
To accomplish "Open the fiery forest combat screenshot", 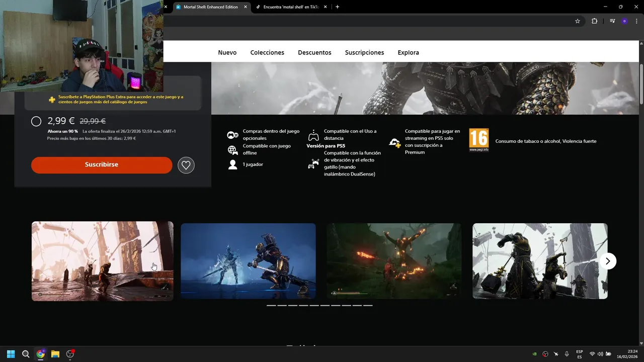I will coord(394,261).
